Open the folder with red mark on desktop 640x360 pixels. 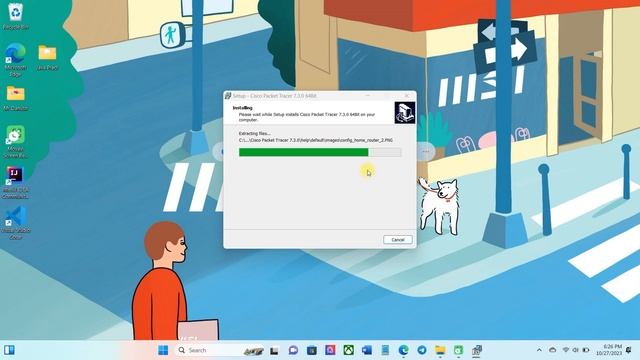[x=16, y=98]
